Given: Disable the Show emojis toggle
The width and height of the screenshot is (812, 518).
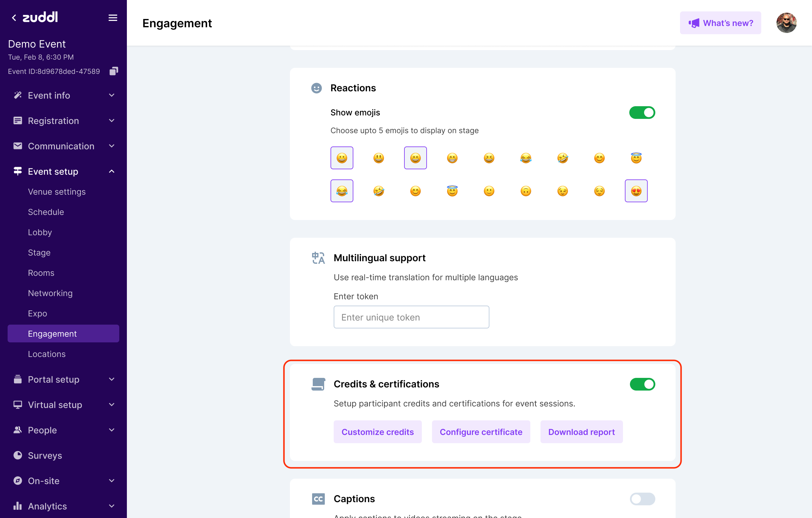Looking at the screenshot, I should [642, 113].
